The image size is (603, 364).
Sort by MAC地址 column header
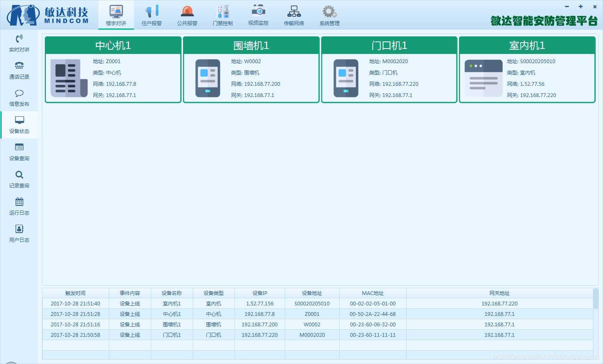(373, 293)
